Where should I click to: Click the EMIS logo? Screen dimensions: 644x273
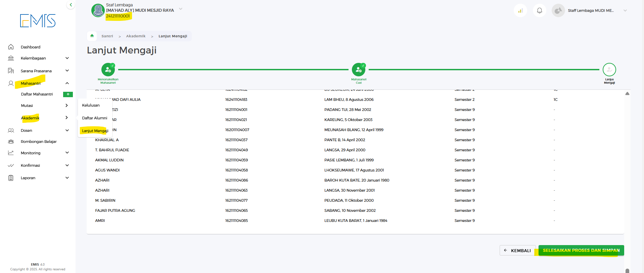pyautogui.click(x=38, y=21)
